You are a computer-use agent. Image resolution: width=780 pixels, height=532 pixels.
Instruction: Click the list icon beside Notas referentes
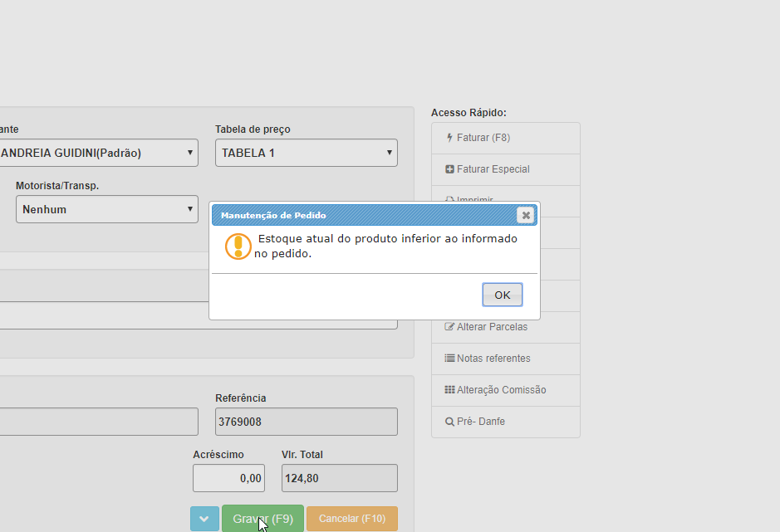449,359
